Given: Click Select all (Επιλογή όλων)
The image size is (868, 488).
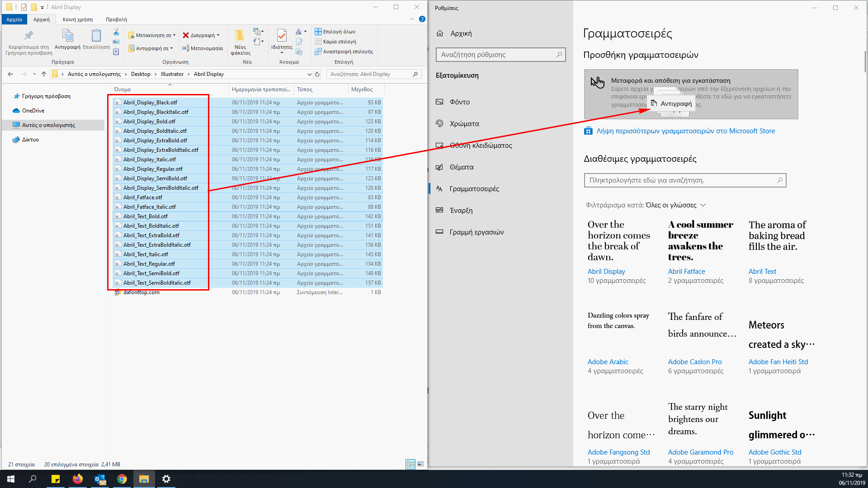Looking at the screenshot, I should [x=335, y=32].
